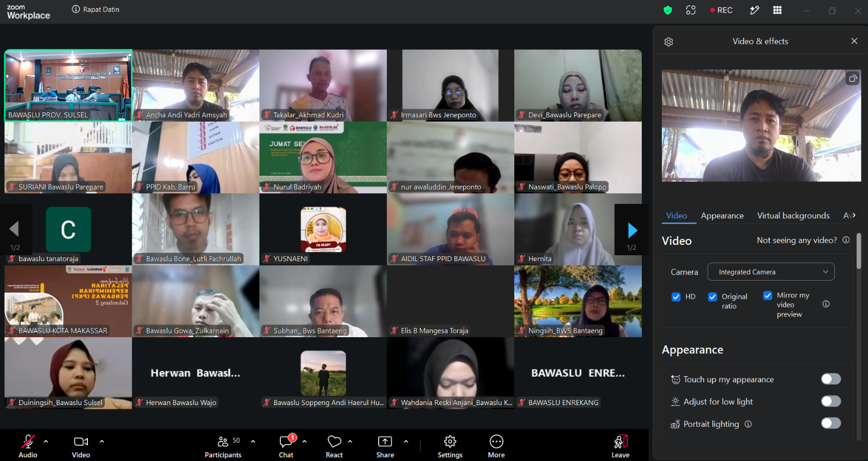Viewport: 868px width, 461px height.
Task: Uncheck Mirror my video preview
Action: (x=768, y=295)
